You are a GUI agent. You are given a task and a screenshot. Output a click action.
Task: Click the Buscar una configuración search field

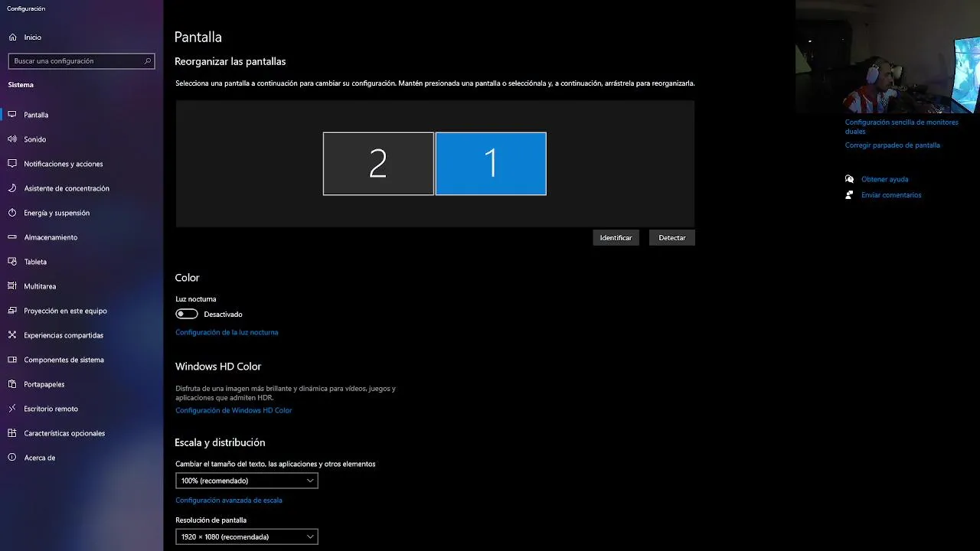coord(81,60)
